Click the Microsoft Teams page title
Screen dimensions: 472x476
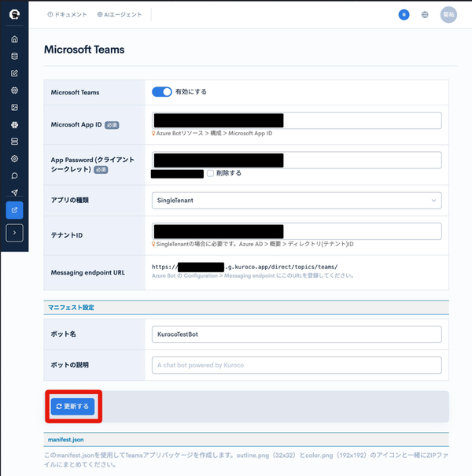pos(84,50)
